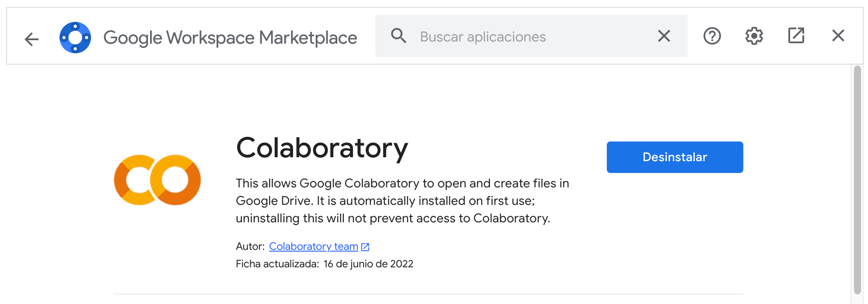Click the Desinstalar button
The height and width of the screenshot is (304, 868).
(675, 157)
